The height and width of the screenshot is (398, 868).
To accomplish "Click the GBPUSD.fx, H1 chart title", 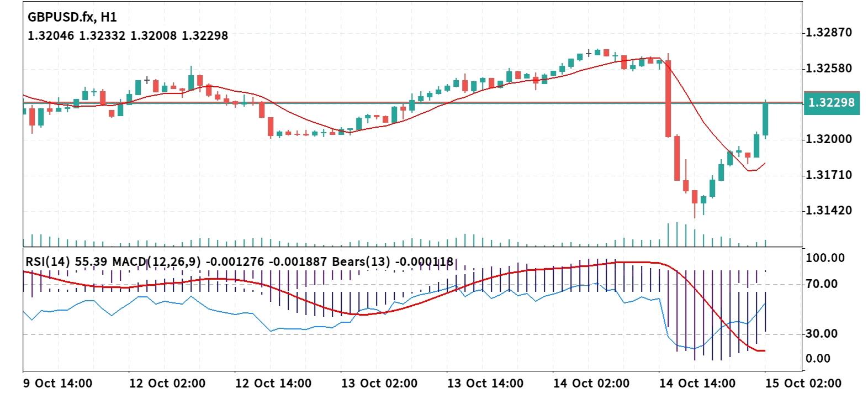I will coord(72,17).
